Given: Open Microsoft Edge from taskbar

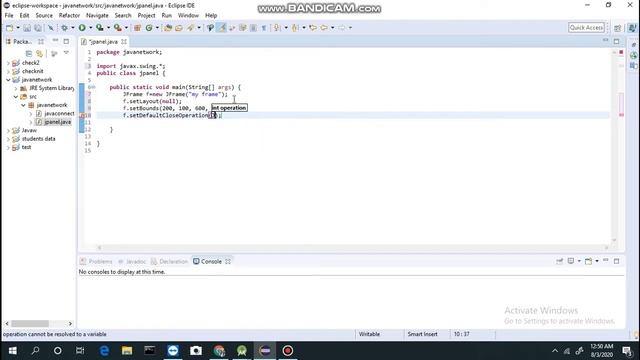Looking at the screenshot, I should pyautogui.click(x=104, y=351).
